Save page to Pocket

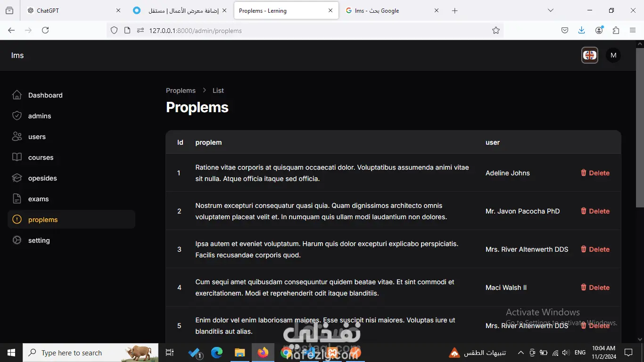pos(565,30)
